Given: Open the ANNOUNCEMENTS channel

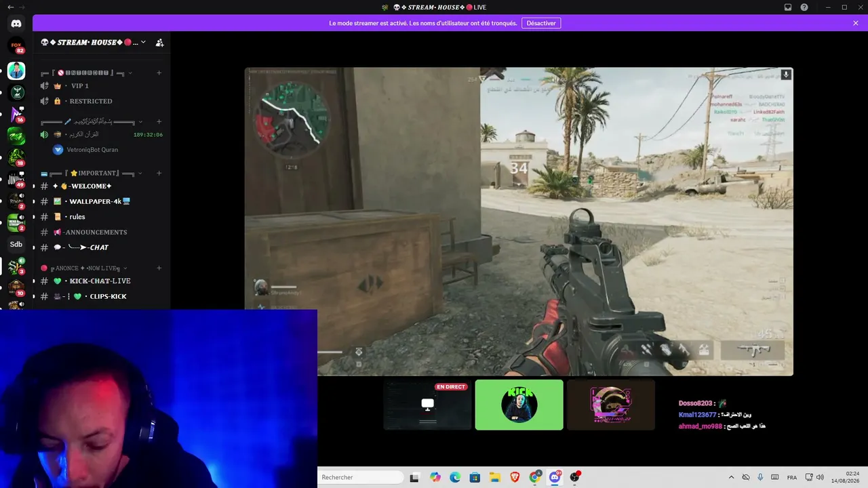Looking at the screenshot, I should (102, 232).
